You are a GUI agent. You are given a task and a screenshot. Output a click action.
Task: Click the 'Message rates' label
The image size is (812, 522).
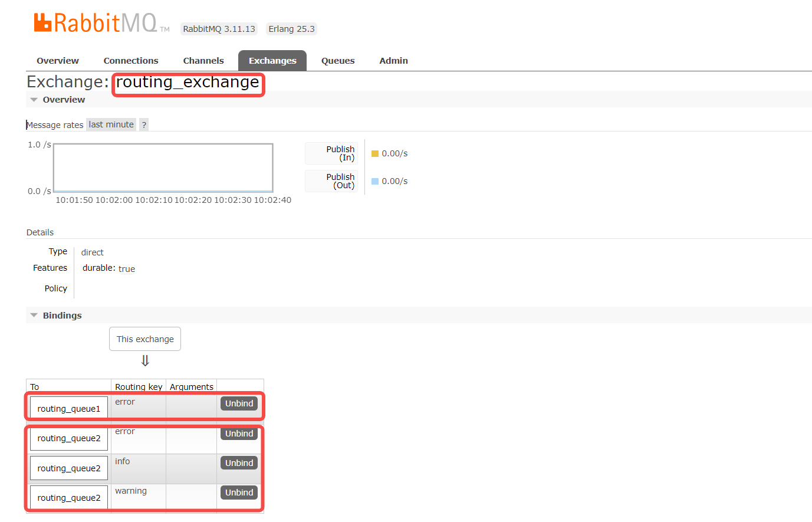[x=55, y=125]
